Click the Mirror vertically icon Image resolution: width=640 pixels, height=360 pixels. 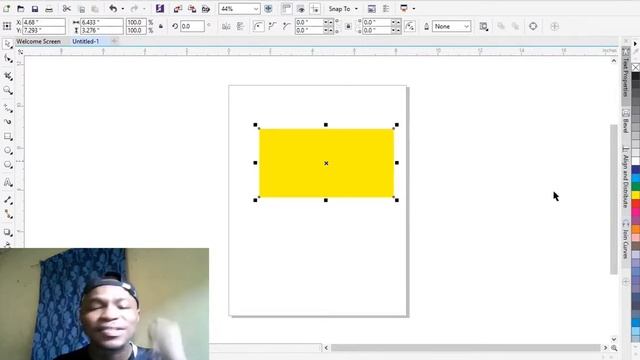tap(240, 27)
